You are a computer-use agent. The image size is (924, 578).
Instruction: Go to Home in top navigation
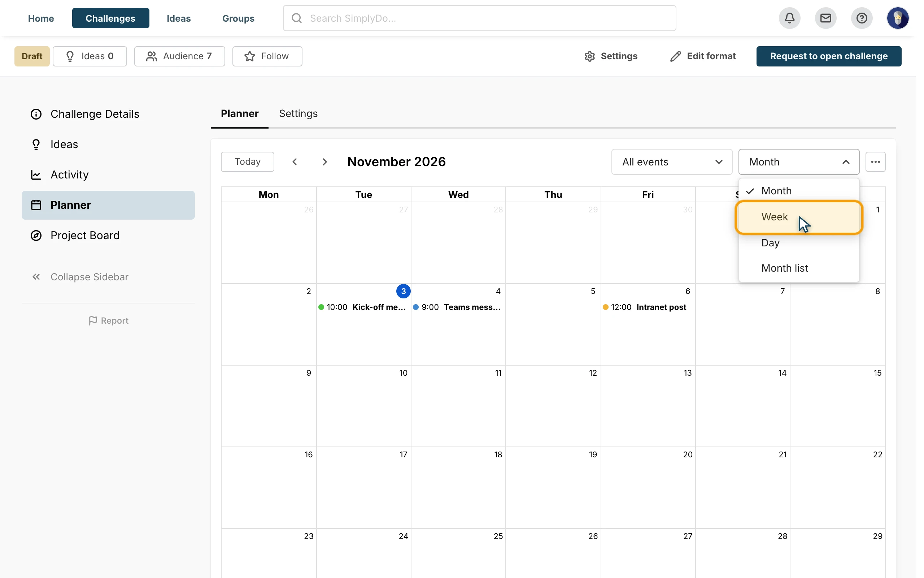pos(41,18)
